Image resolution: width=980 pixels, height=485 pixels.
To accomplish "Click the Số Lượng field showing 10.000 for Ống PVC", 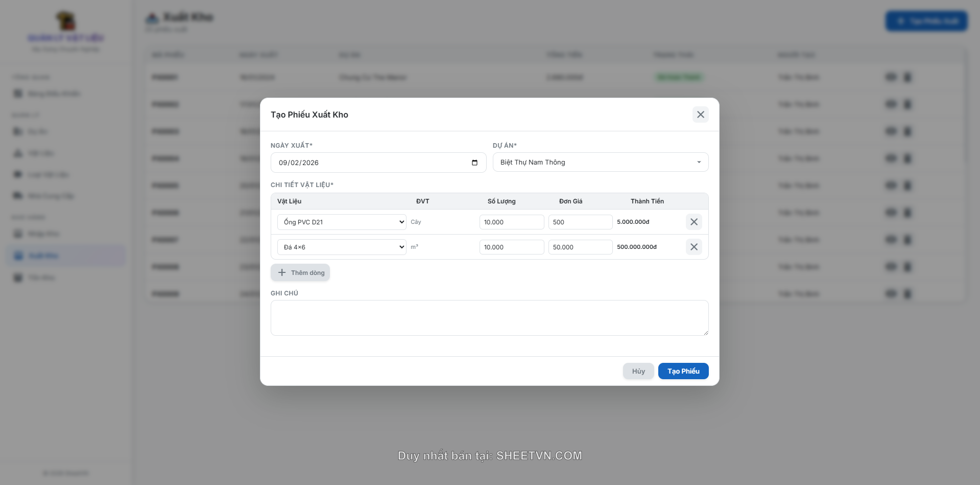I will (x=511, y=222).
